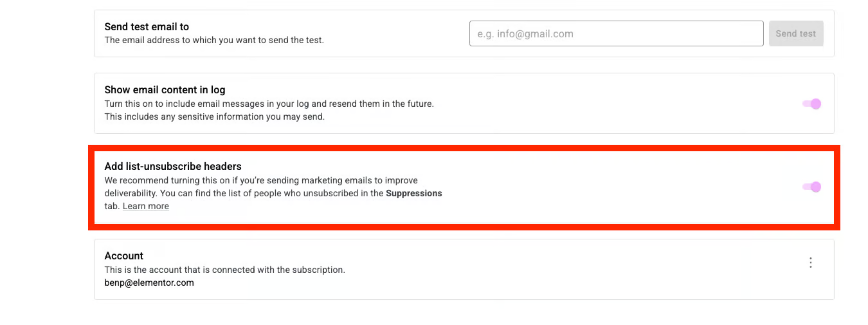Click the bold "Suppressions" word
Screen dimensions: 868x325
pos(414,193)
